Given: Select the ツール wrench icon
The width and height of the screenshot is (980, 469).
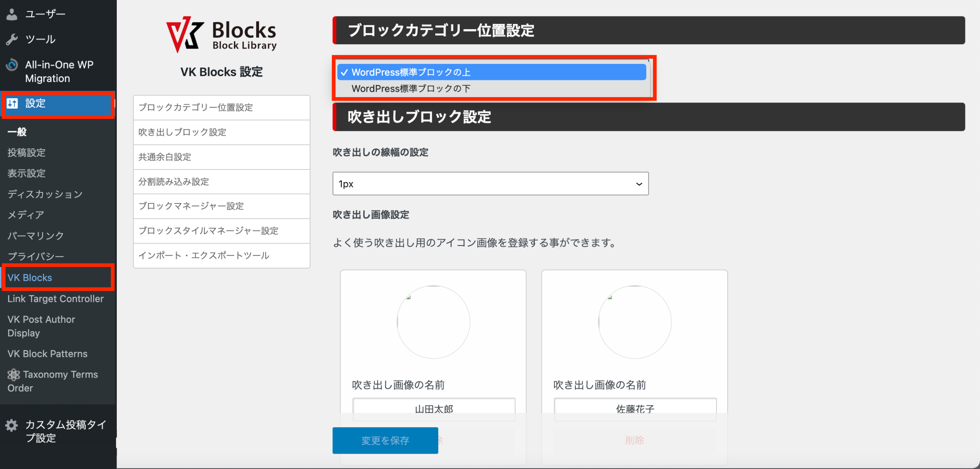Looking at the screenshot, I should (x=13, y=39).
